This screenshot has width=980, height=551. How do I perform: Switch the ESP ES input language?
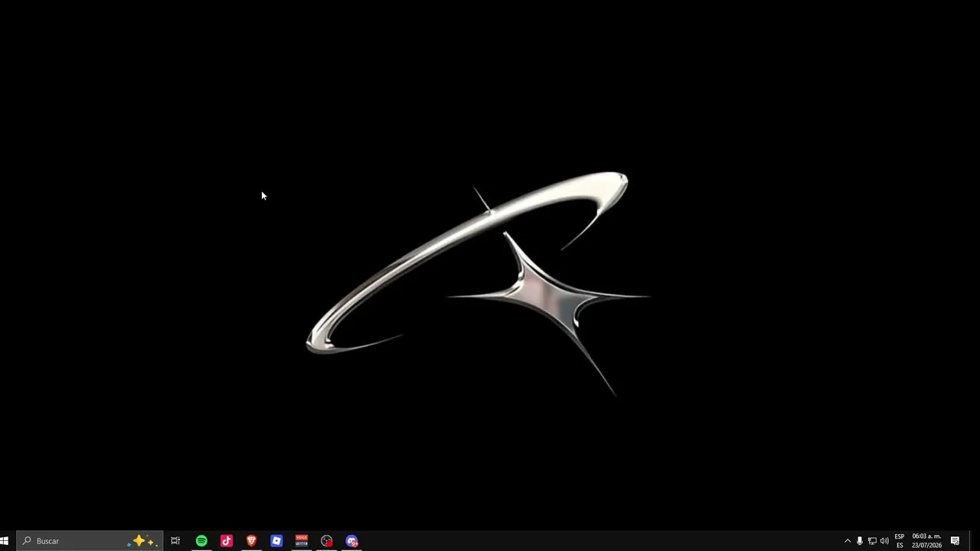pyautogui.click(x=900, y=541)
